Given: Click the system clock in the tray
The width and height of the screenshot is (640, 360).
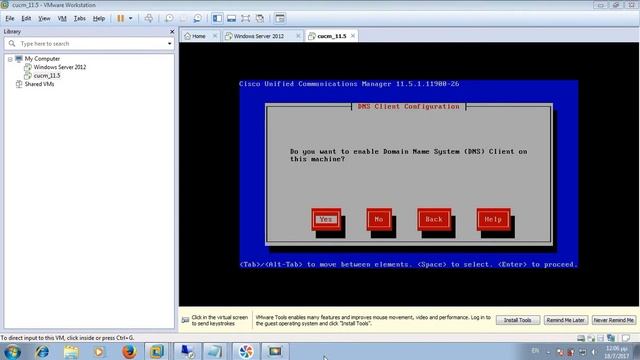Looking at the screenshot, I should 617,352.
